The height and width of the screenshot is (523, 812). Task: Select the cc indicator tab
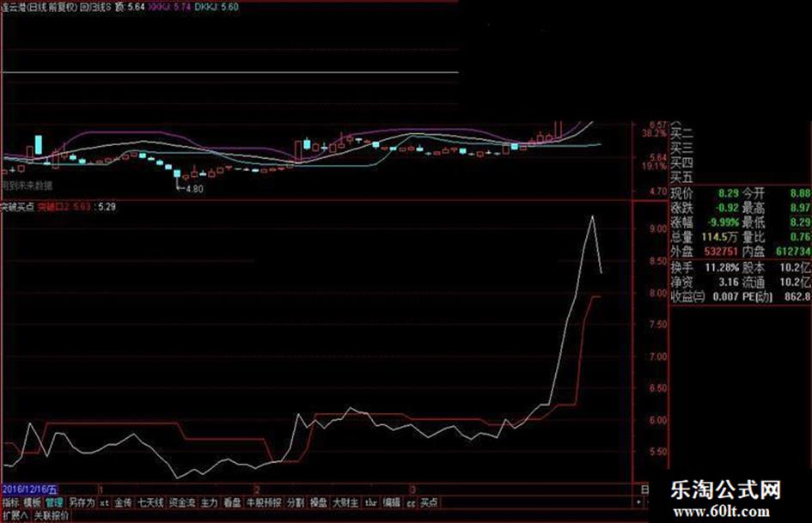411,502
